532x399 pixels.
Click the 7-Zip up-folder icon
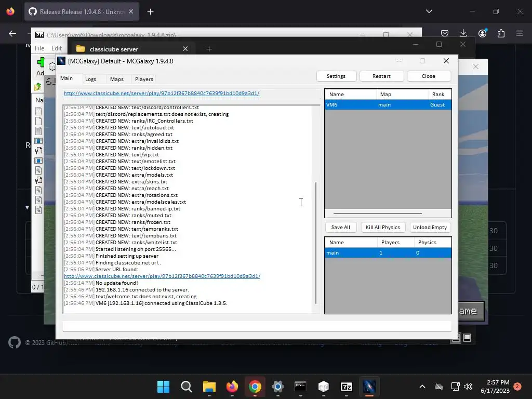click(x=38, y=87)
